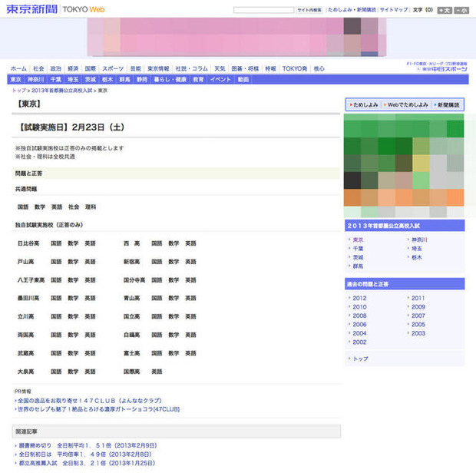The width and height of the screenshot is (476, 476).
Task: Open 国分寺高 英語 answers link
Action: point(190,280)
